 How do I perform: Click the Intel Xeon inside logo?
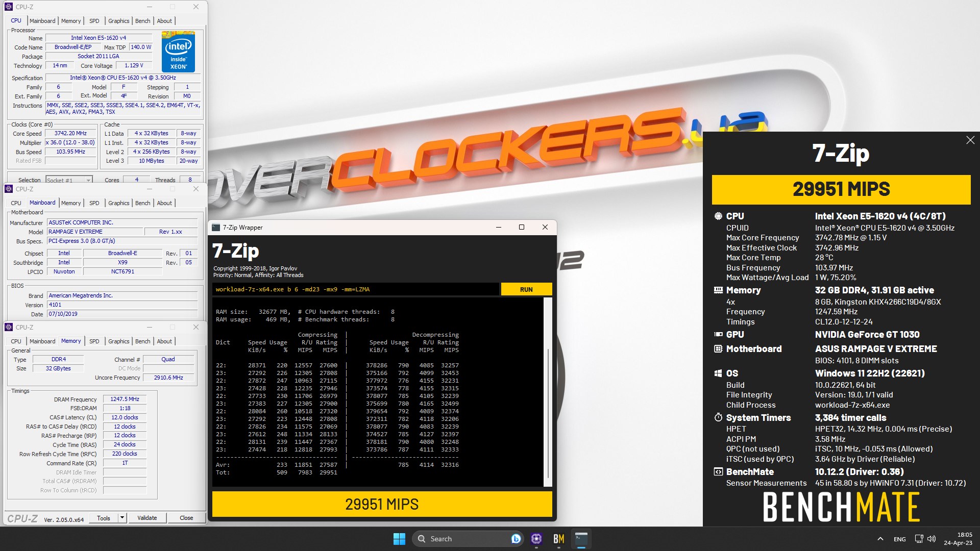click(178, 52)
